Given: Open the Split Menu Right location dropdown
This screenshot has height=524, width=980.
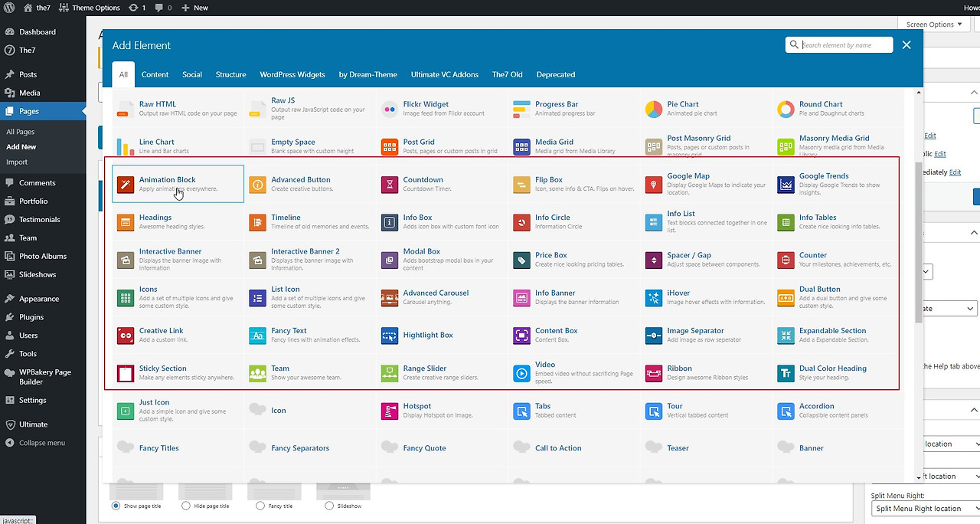Looking at the screenshot, I should pos(926,508).
